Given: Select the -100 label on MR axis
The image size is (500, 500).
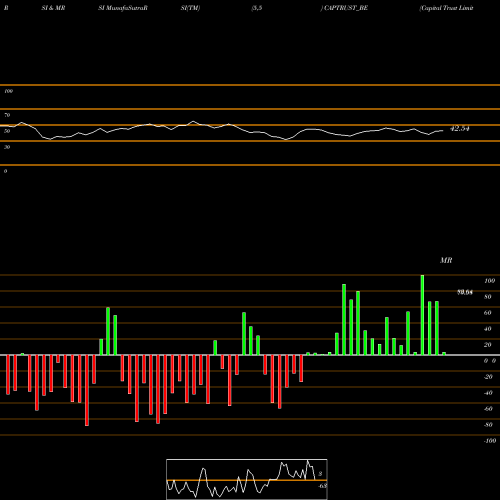Looking at the screenshot, I should pyautogui.click(x=490, y=441).
